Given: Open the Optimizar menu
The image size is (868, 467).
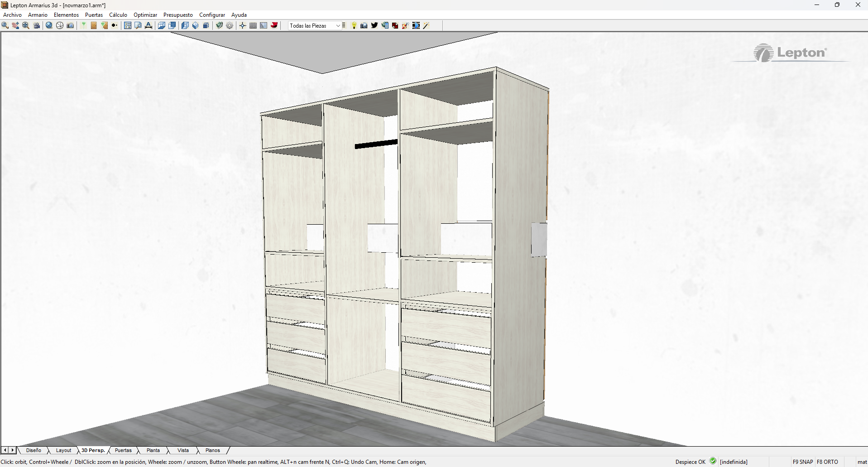Looking at the screenshot, I should (145, 15).
